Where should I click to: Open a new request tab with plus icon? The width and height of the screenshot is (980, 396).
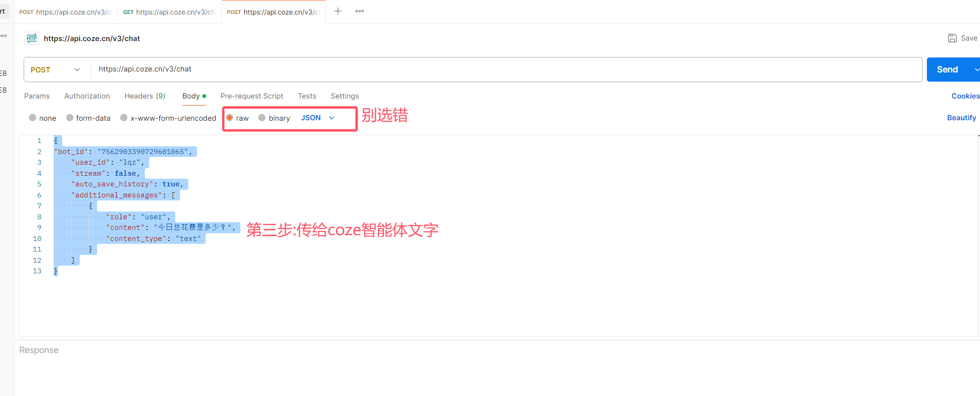(338, 11)
